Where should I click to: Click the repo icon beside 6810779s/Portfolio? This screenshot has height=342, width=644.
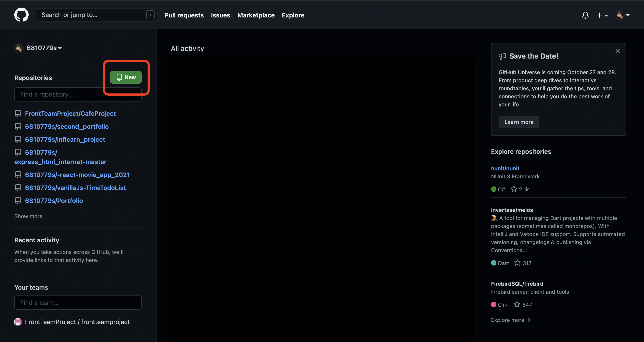pyautogui.click(x=18, y=201)
